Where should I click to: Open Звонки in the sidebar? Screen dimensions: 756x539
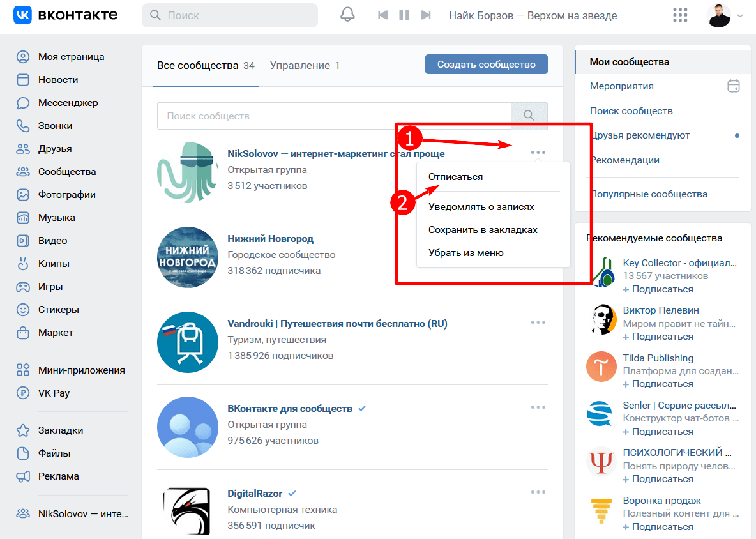pos(55,126)
